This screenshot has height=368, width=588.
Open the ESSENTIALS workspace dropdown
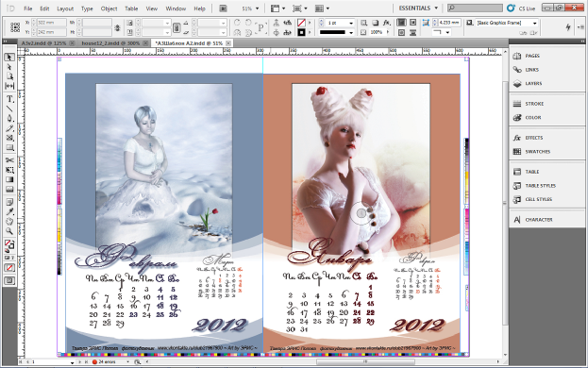coord(418,8)
